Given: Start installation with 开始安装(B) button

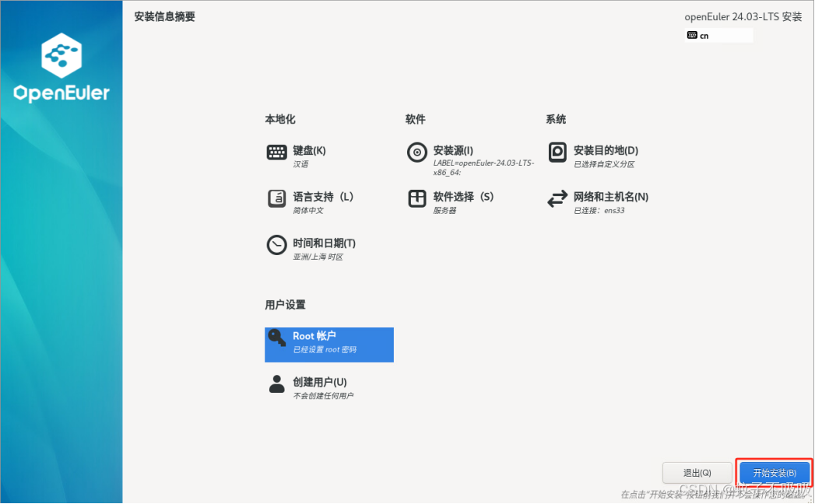Looking at the screenshot, I should [775, 473].
